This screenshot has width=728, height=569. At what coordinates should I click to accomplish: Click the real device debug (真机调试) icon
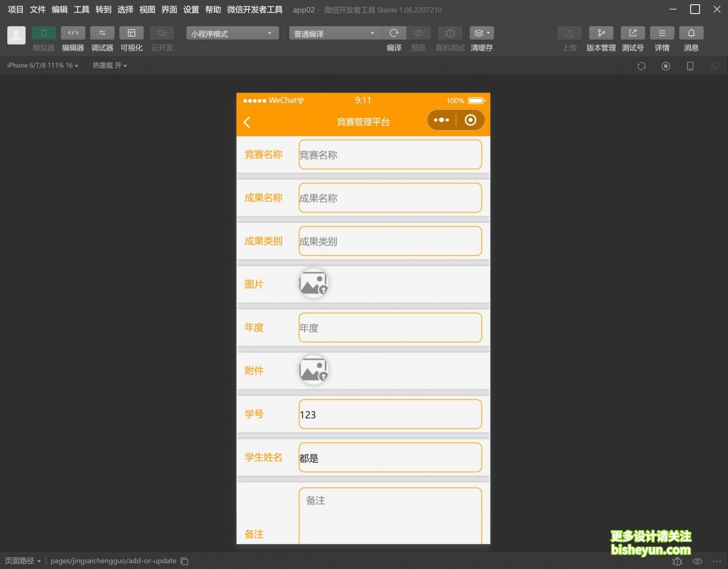pyautogui.click(x=450, y=33)
